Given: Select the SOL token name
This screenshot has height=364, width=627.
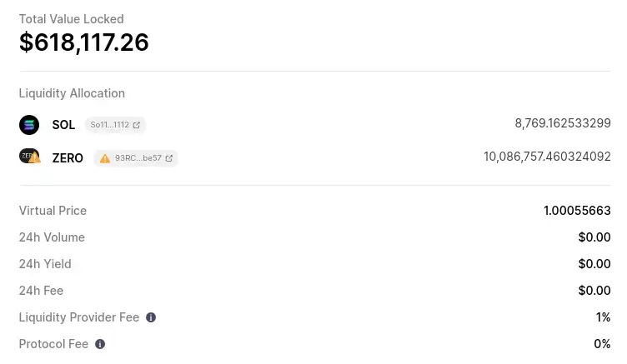Looking at the screenshot, I should (63, 125).
